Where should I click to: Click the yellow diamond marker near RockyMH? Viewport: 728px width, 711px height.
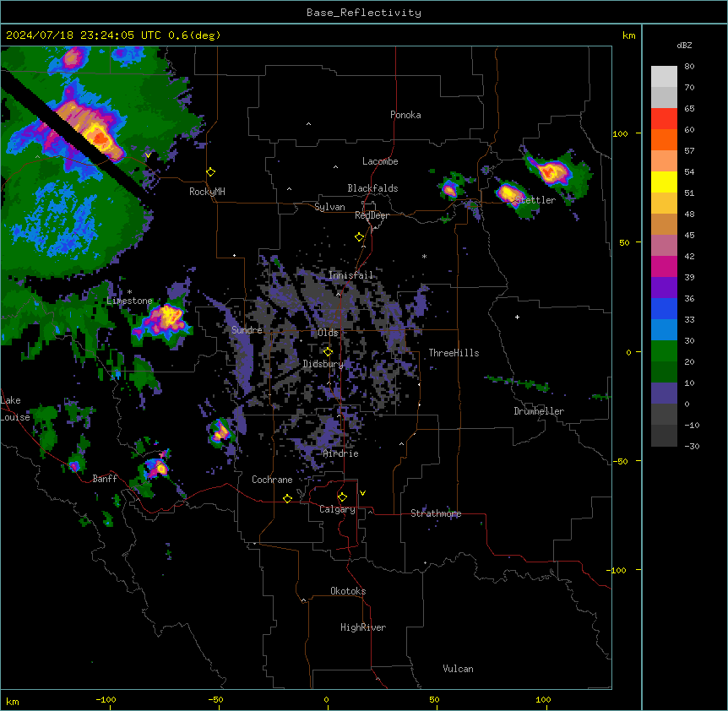pos(210,172)
